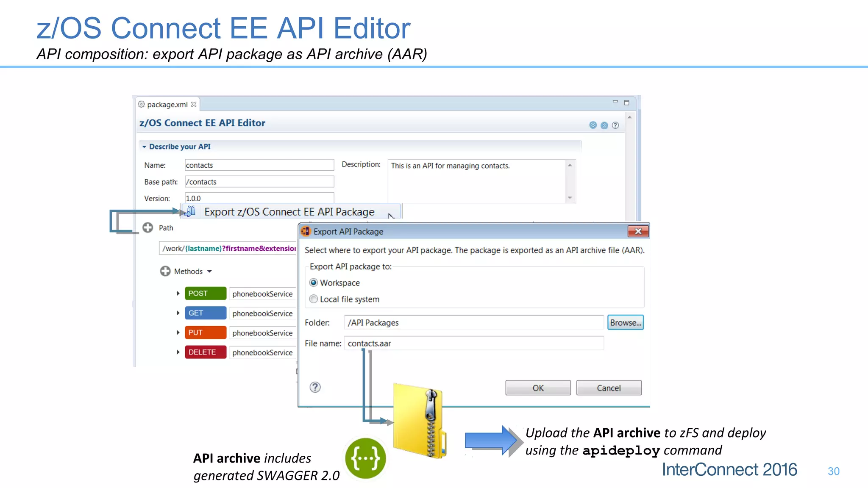Click the package.xml tab gear icon
Screen dimensions: 868x488
142,104
